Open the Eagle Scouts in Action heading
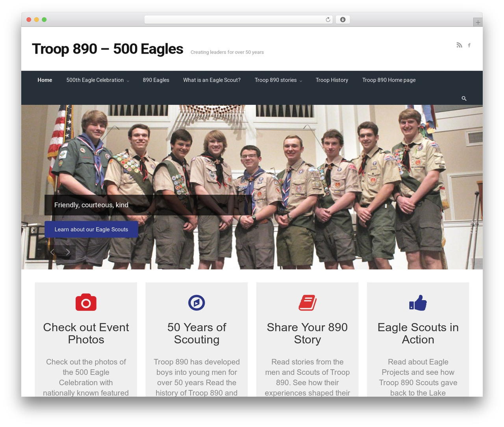Screen dimensions: 504x427 click(418, 333)
